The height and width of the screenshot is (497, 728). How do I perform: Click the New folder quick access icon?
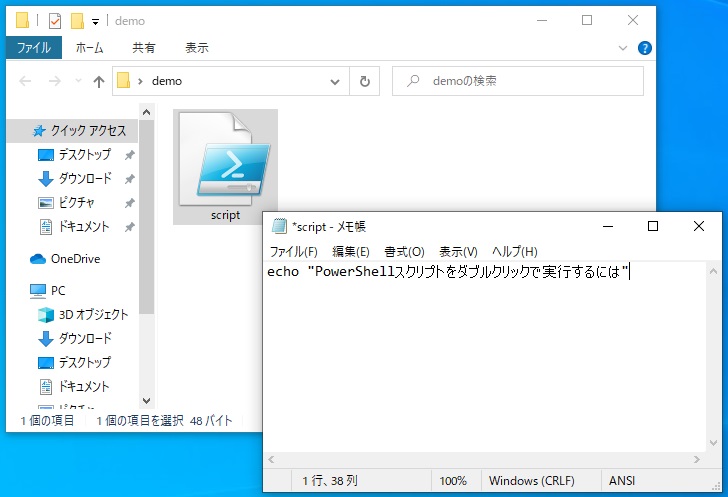click(77, 21)
